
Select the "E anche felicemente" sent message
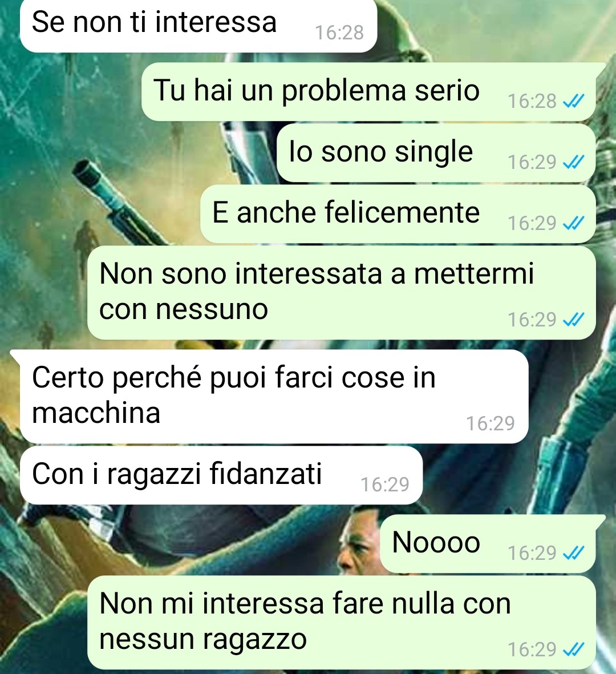pos(398,213)
